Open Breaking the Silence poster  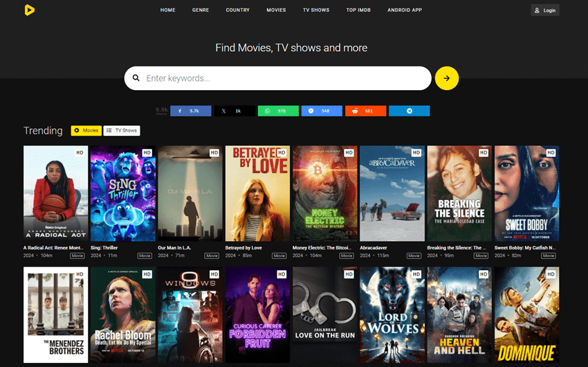pos(459,193)
